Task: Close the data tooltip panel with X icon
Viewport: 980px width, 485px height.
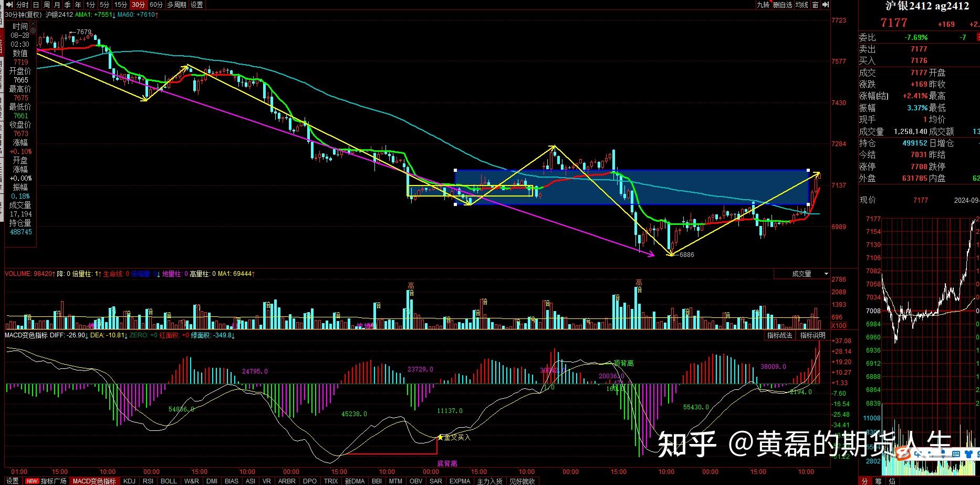Action: pyautogui.click(x=34, y=24)
